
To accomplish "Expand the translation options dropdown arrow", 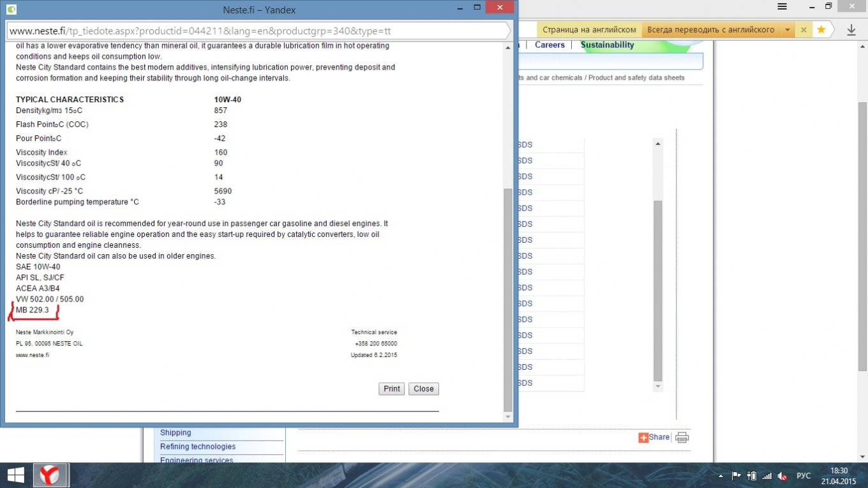I will 788,30.
